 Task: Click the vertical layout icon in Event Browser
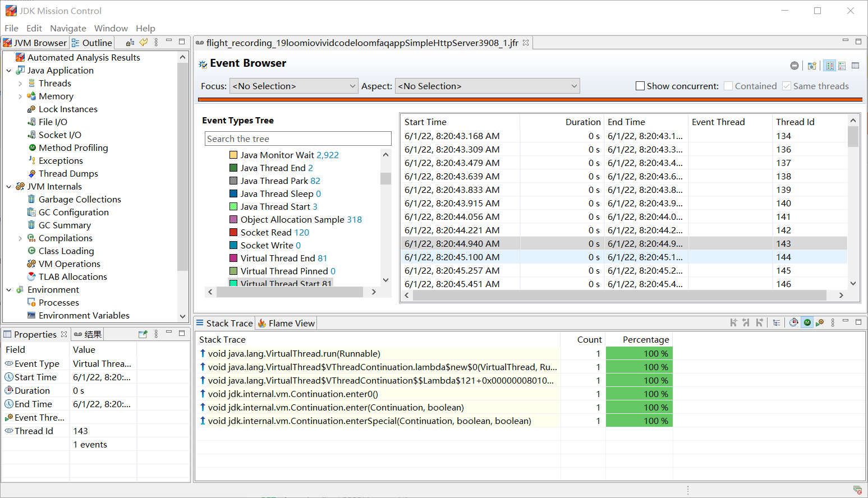pos(842,66)
